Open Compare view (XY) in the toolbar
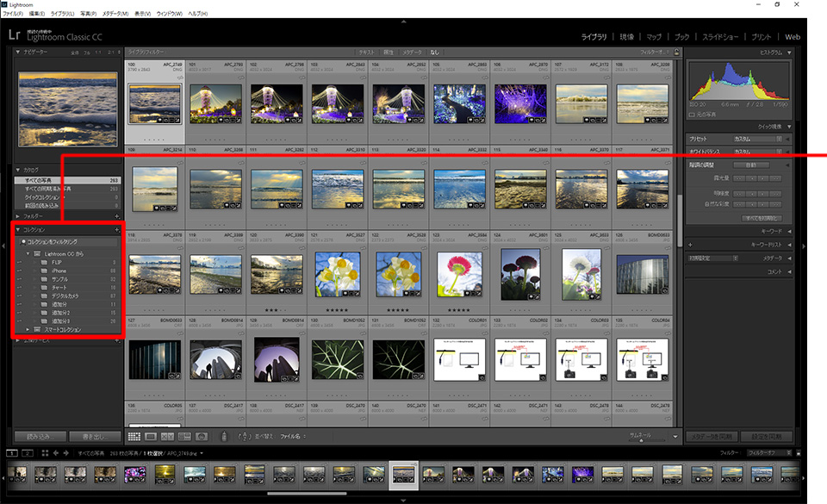Viewport: 827px width, 504px height. pos(167,437)
